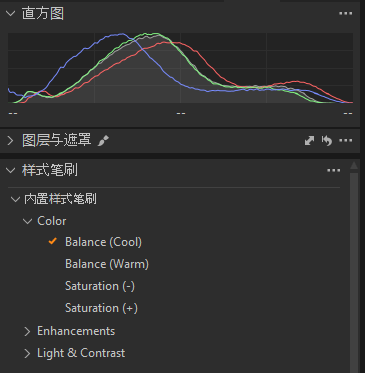Select the Saturation (-) style brush

coord(100,286)
